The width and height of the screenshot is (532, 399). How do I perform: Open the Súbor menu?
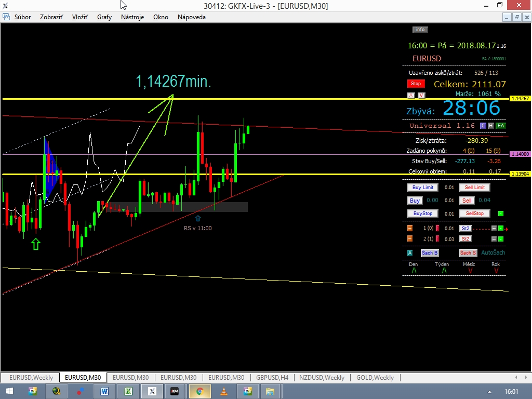click(22, 17)
